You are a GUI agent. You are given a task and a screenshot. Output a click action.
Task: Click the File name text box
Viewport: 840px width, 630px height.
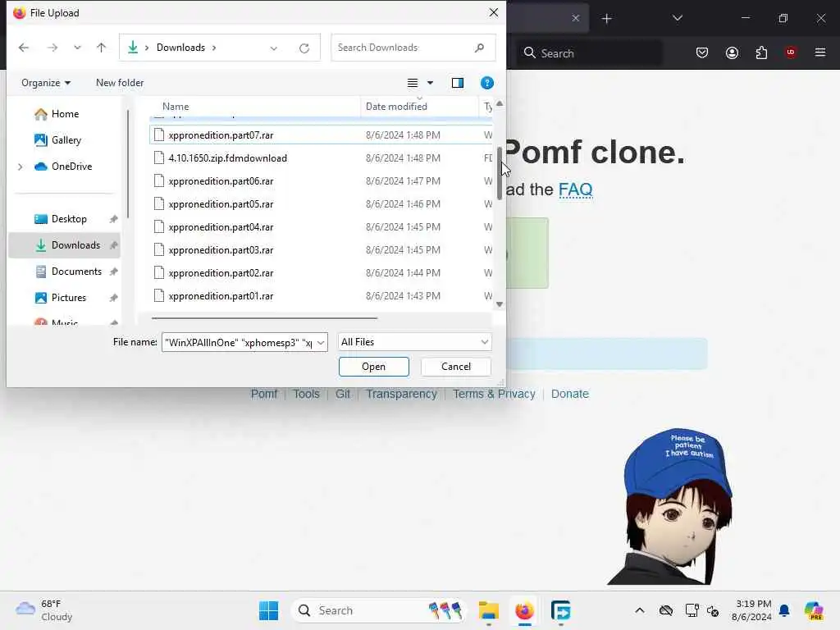(239, 342)
